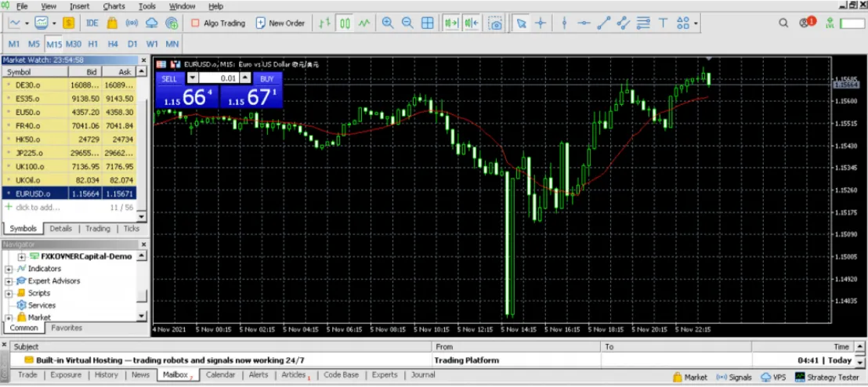
Task: Open the Market shopping bag toolbar icon
Action: coord(112,24)
